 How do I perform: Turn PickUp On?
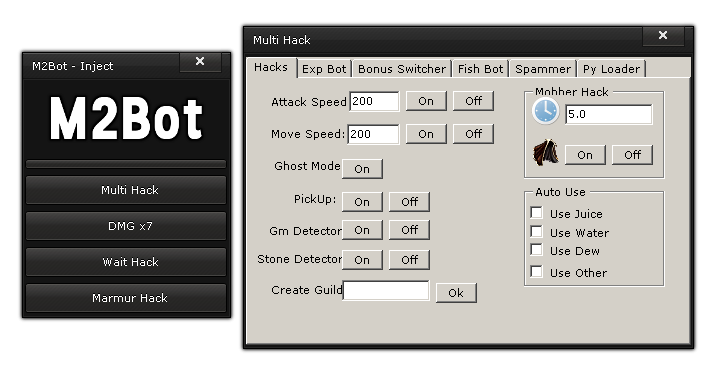click(x=362, y=202)
